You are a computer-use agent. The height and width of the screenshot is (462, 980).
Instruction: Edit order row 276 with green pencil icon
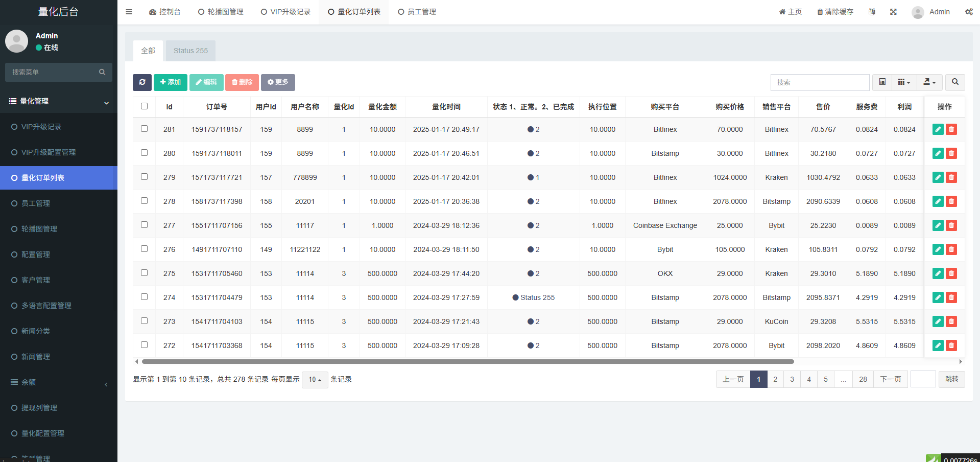coord(938,249)
